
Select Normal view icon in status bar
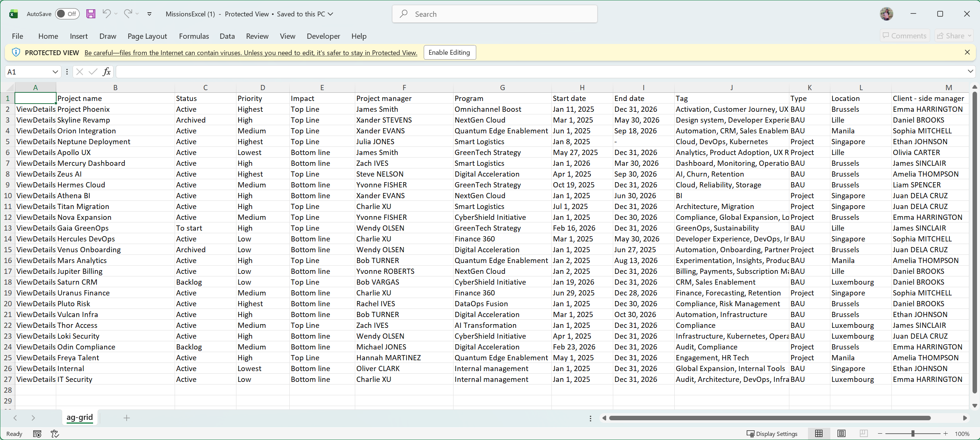coord(819,434)
